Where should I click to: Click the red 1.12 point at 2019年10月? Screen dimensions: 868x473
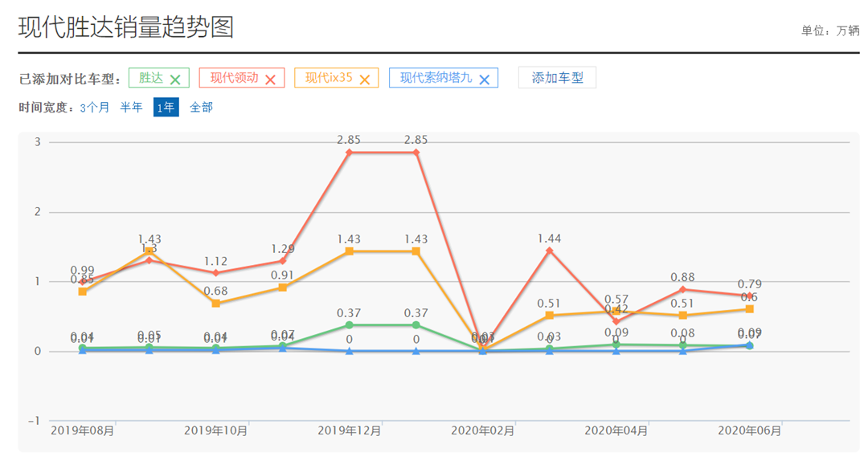(215, 273)
